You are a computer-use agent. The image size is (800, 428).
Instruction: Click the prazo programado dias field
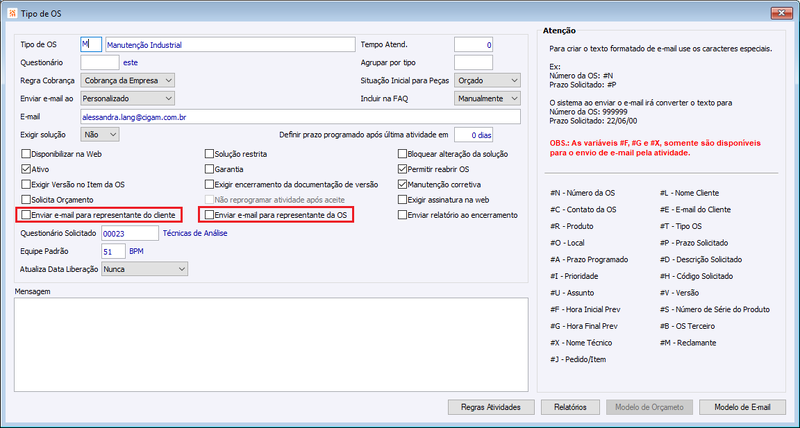pyautogui.click(x=473, y=135)
